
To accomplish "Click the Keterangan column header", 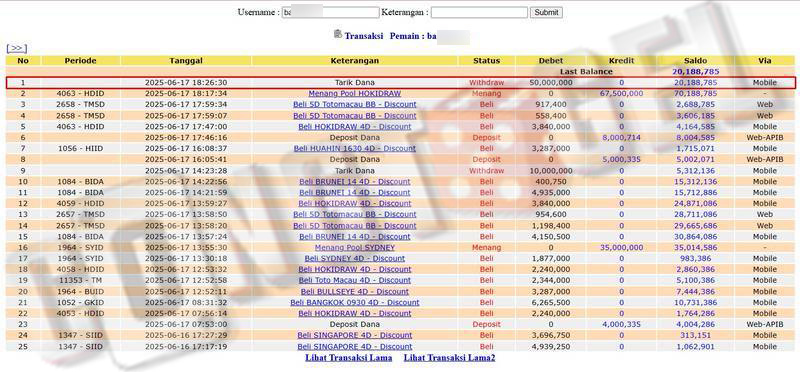I will 355,61.
